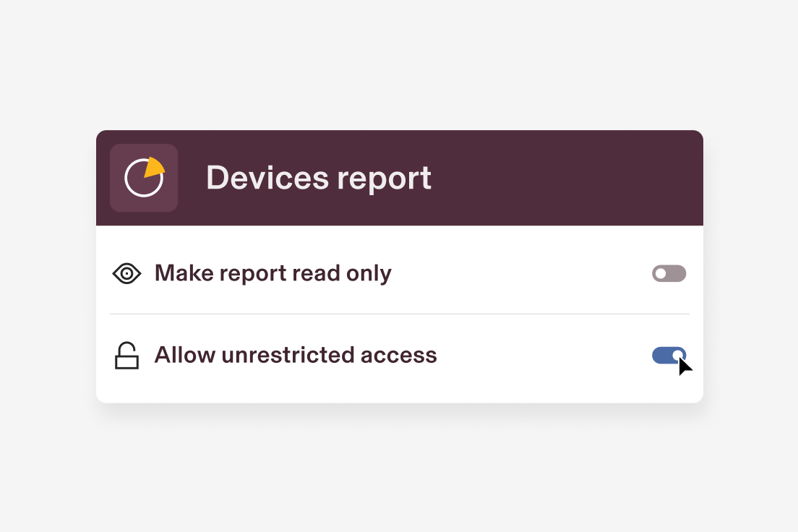
Task: Click the pie chart report icon
Action: (145, 177)
